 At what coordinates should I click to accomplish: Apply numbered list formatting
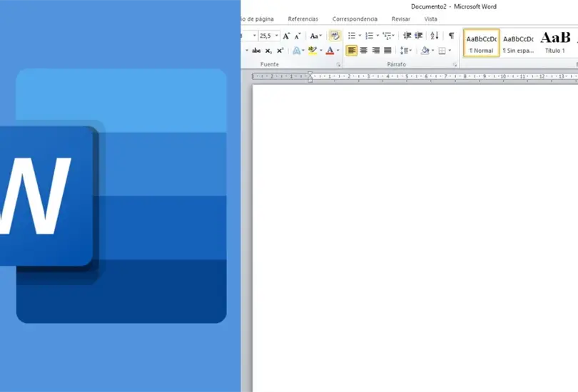tap(369, 36)
